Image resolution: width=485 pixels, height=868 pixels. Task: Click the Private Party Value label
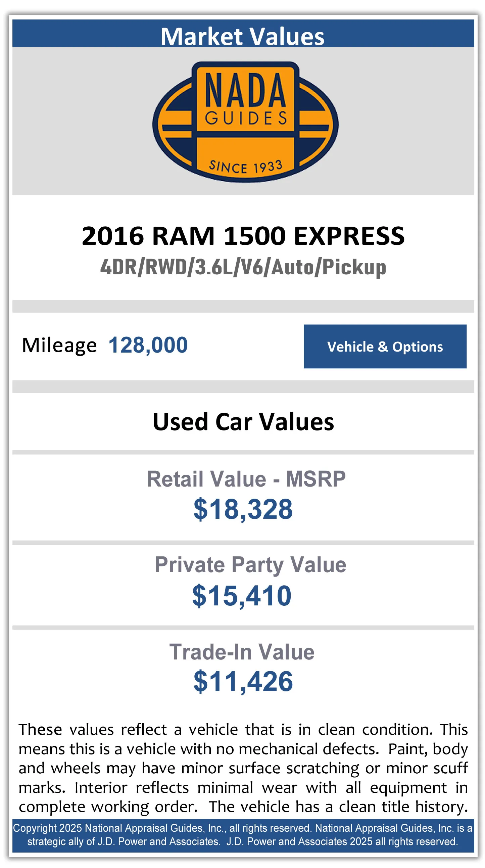250,565
